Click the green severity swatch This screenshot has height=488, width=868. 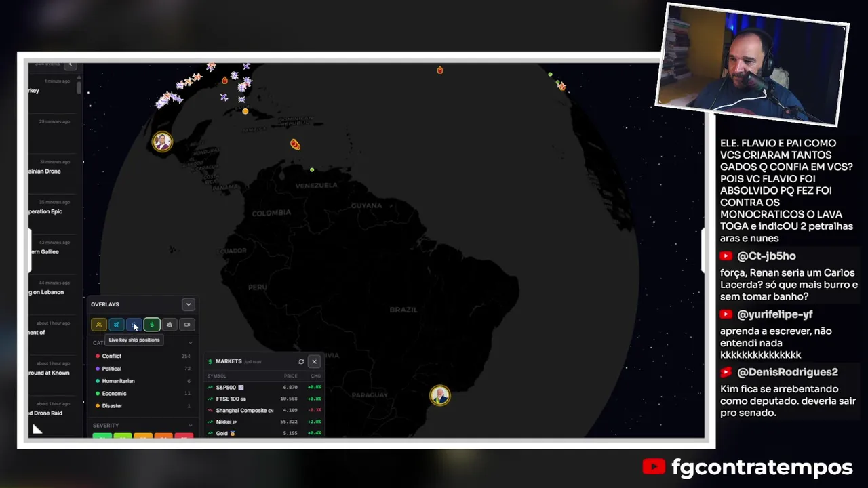pos(102,436)
